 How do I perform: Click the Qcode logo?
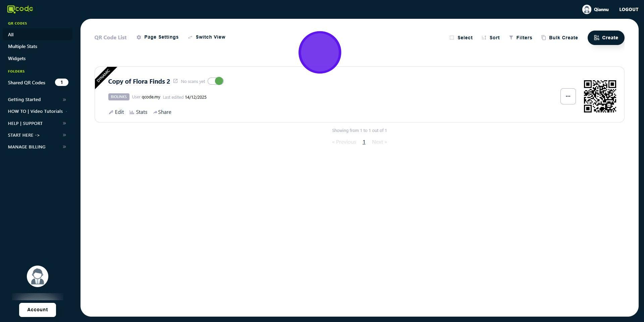coord(20,9)
